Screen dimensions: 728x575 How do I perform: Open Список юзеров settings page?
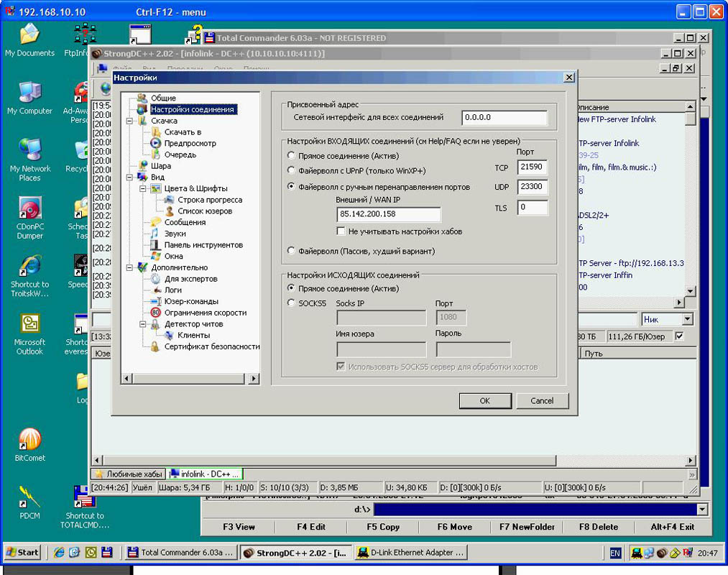click(x=205, y=211)
